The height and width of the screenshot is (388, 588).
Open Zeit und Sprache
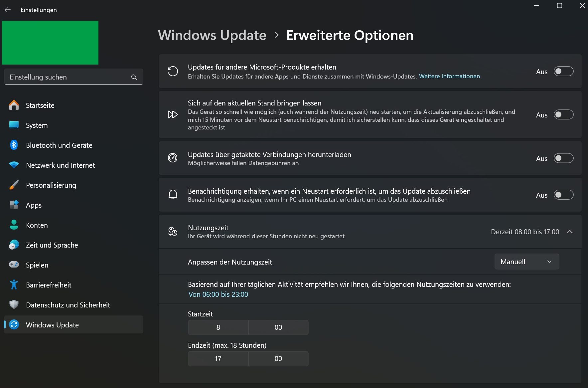(x=73, y=245)
